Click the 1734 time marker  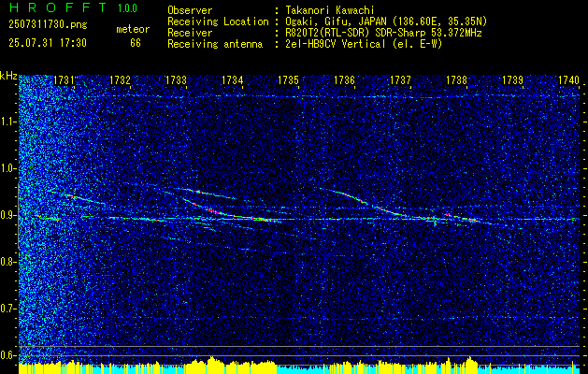233,80
